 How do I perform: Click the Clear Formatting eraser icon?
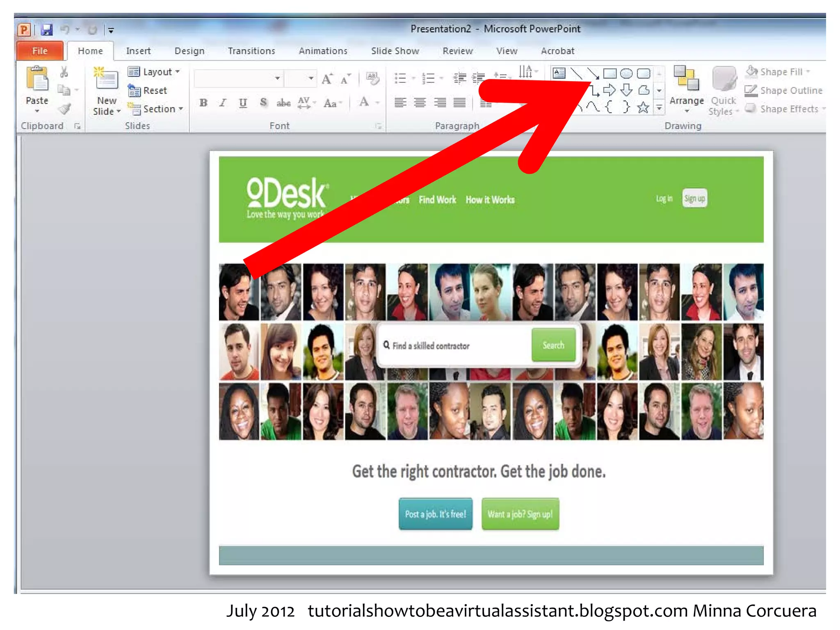[372, 78]
